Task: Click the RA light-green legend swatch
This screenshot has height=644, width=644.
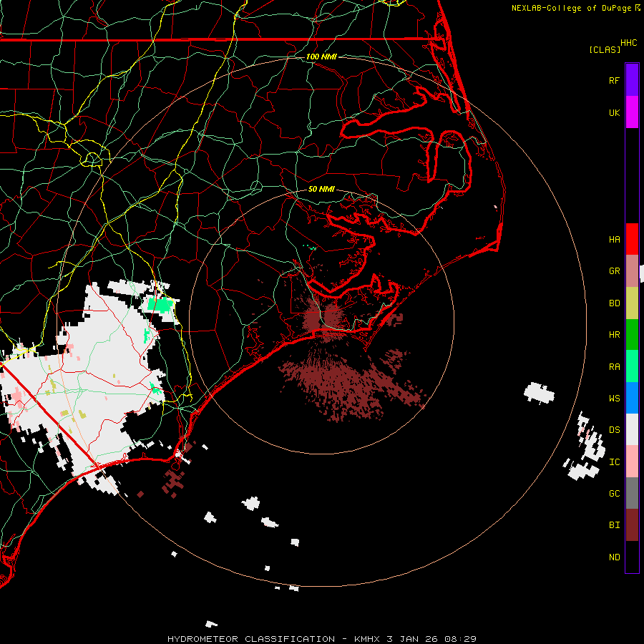Action: (632, 366)
